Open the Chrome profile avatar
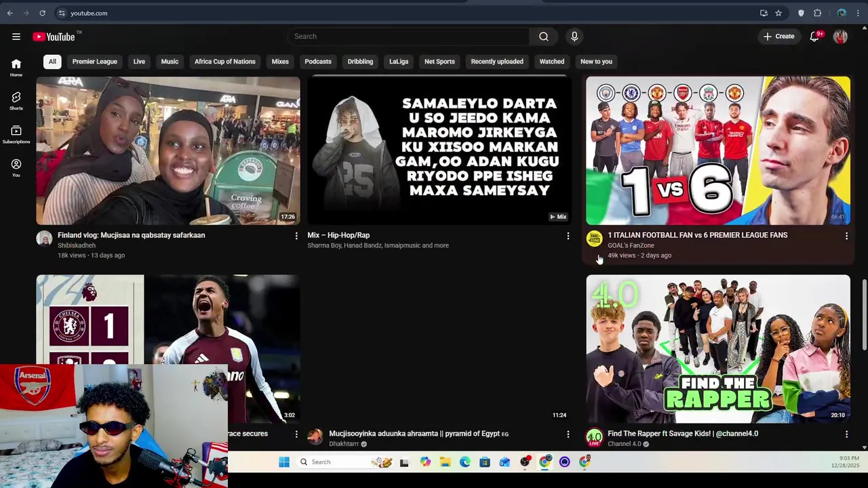Image resolution: width=868 pixels, height=488 pixels. tap(842, 13)
